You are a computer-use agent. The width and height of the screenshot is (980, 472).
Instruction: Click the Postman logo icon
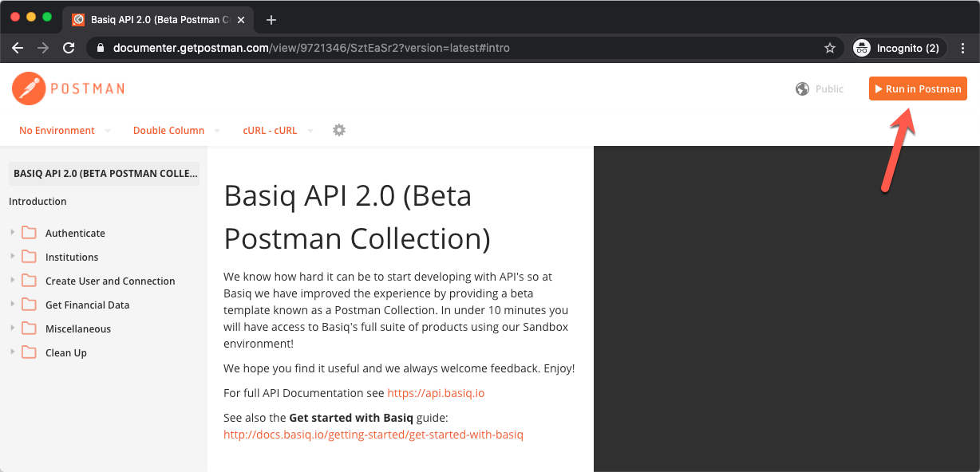[29, 88]
